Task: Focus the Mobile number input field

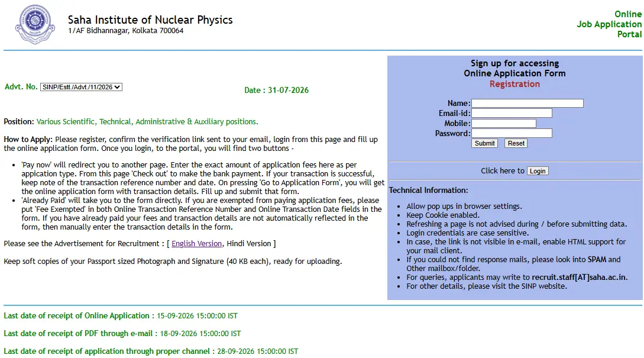Action: (x=504, y=123)
